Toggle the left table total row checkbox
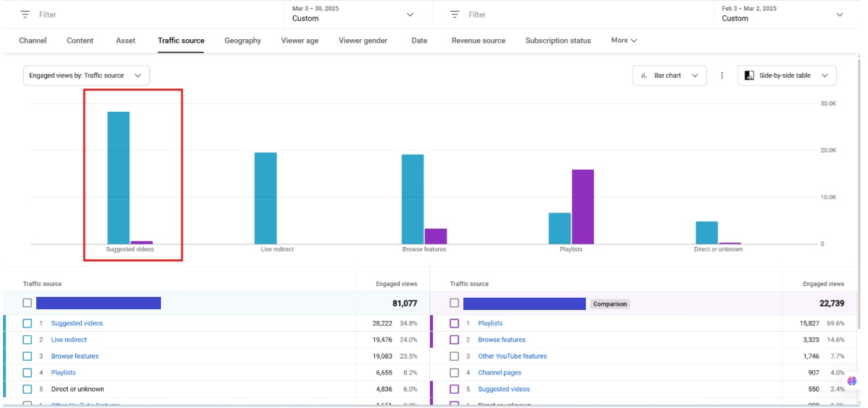Image resolution: width=868 pixels, height=408 pixels. 27,303
